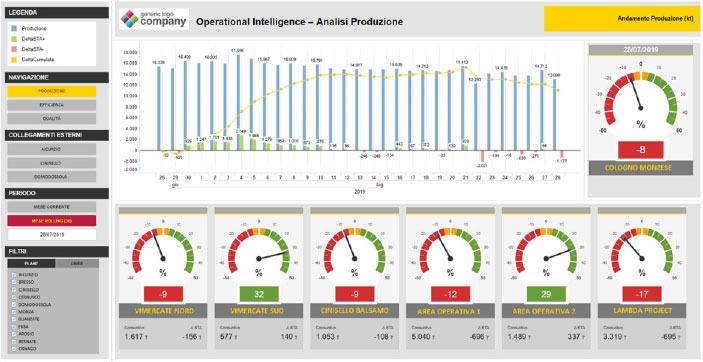Image resolution: width=703 pixels, height=362 pixels.
Task: Click the Cologno Monzese label bar
Action: (641, 168)
